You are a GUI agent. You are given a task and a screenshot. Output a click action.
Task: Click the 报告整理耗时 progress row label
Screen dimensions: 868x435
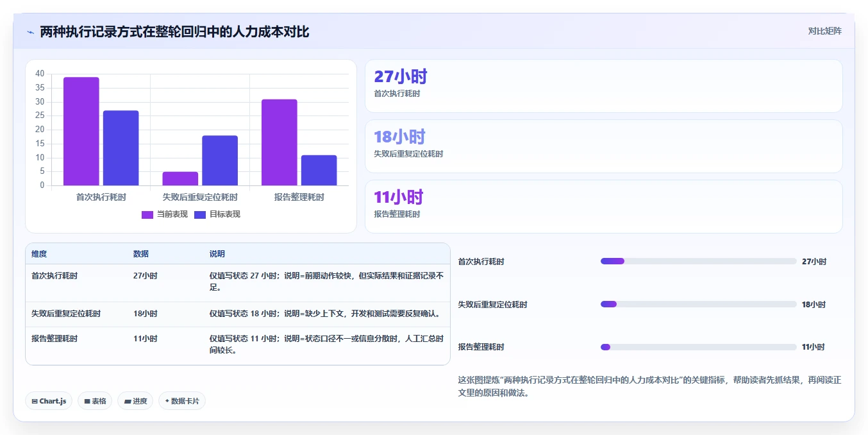[x=481, y=347]
